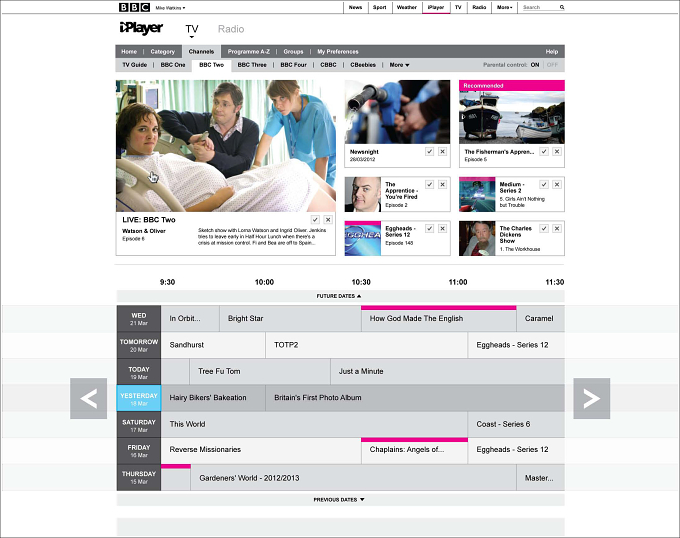Open Gardeners' World - 2012/2013
This screenshot has height=538, width=680.
click(x=353, y=478)
